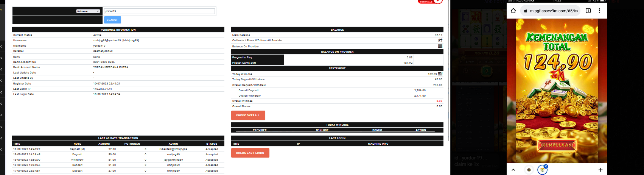Viewport: 644px width, 175px height.
Task: Click the username xmhjng69@yordan19 value
Action: click(116, 41)
